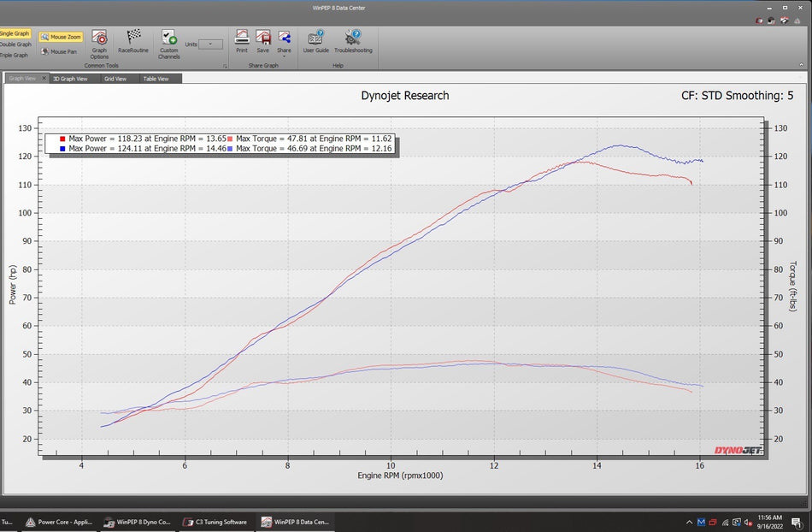Screen dimensions: 812x532
Task: Open C3 Tuning Software from taskbar
Action: 216,522
